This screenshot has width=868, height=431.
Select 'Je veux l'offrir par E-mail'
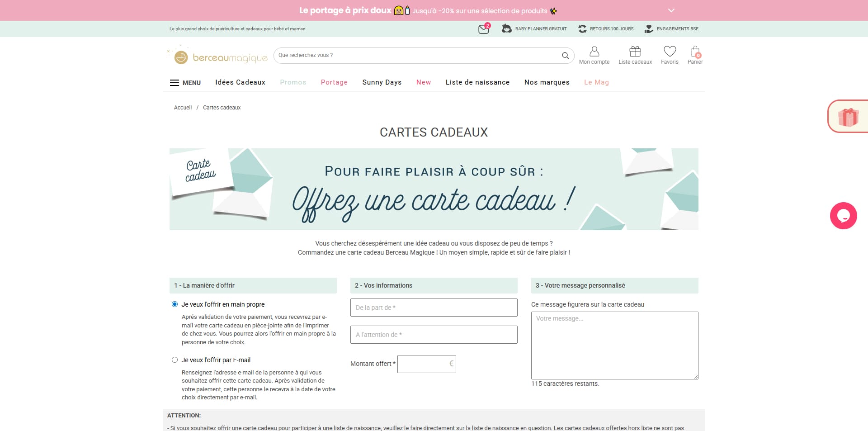point(175,360)
